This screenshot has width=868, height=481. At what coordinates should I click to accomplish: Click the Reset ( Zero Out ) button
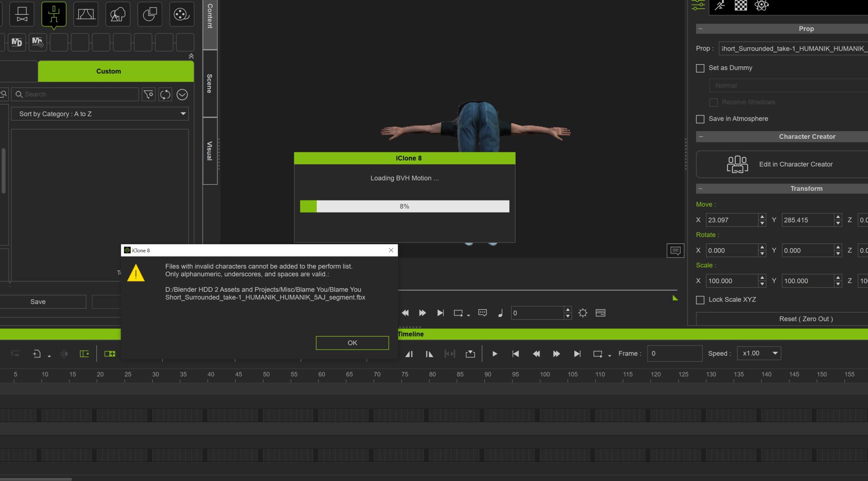(782, 319)
